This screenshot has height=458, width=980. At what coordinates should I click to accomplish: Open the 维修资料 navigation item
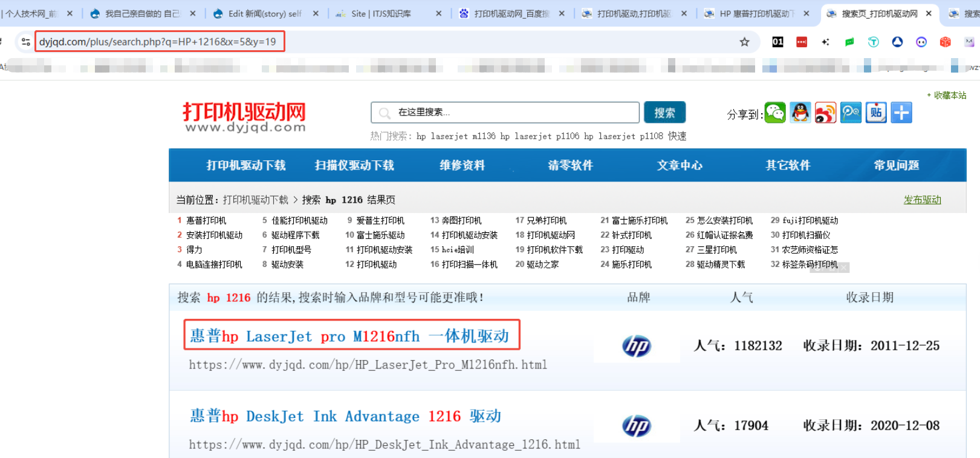462,165
